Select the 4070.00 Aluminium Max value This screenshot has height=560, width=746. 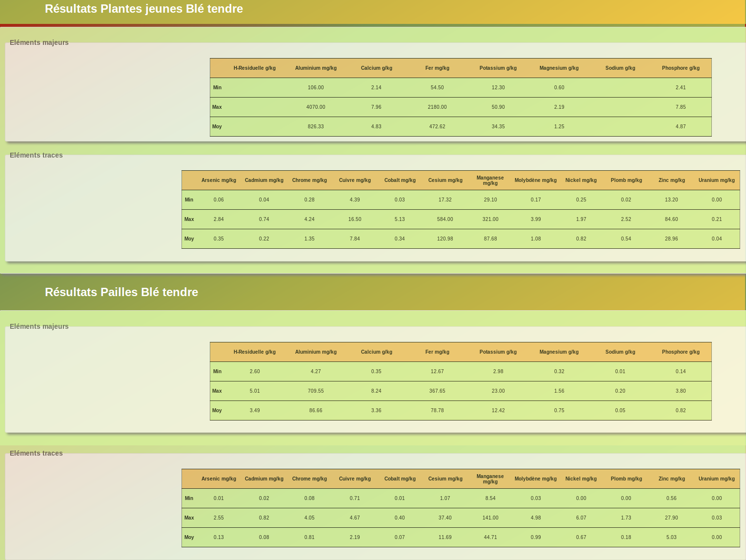click(x=316, y=107)
